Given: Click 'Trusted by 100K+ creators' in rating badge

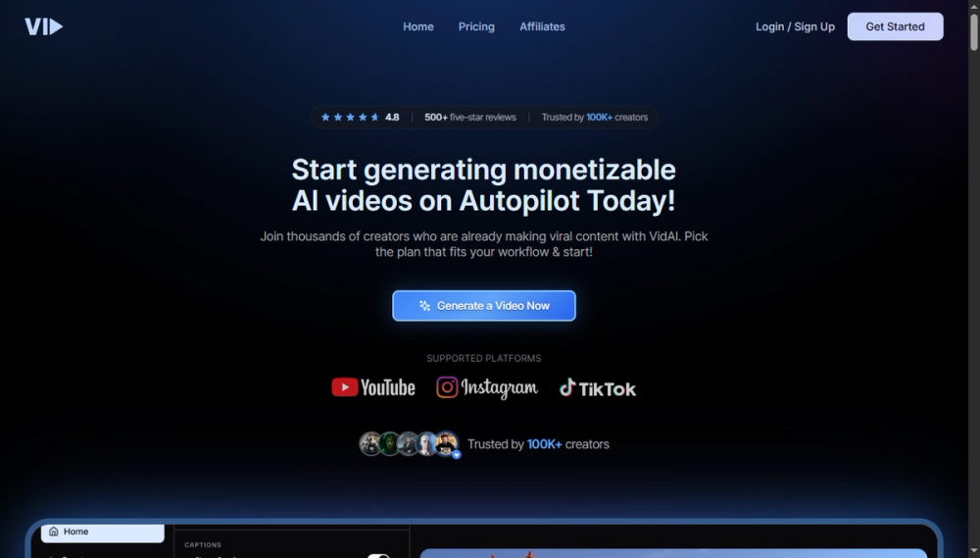Looking at the screenshot, I should point(595,117).
